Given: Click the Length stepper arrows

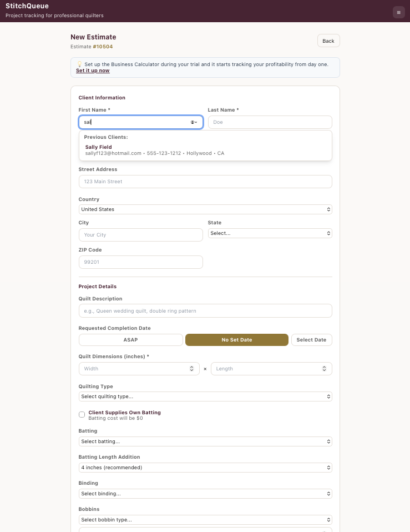Looking at the screenshot, I should coord(324,369).
